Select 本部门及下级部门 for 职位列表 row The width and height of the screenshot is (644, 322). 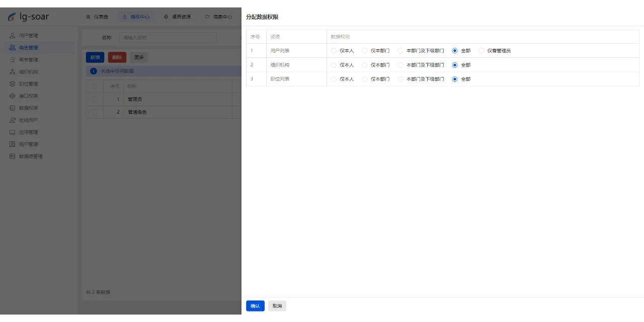click(400, 79)
